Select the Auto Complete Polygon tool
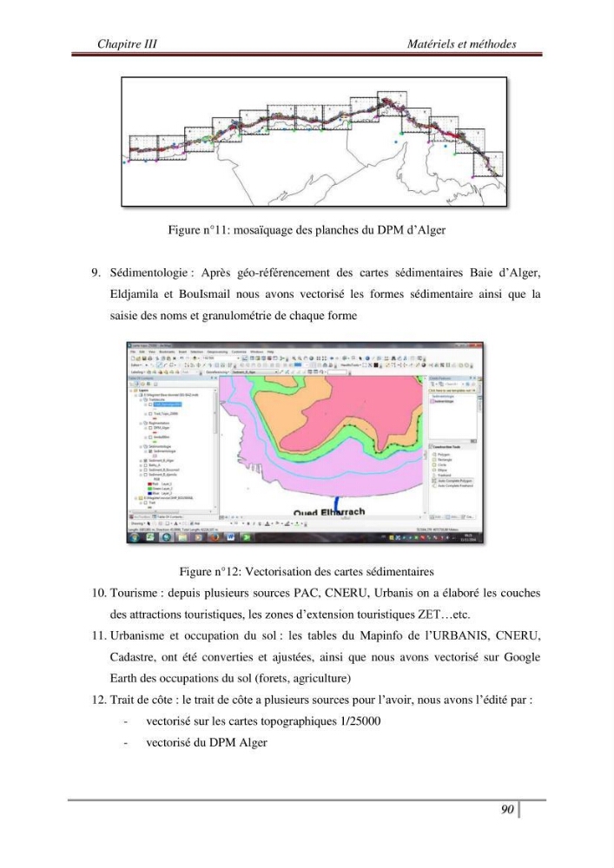This screenshot has height=868, width=614. tap(452, 481)
